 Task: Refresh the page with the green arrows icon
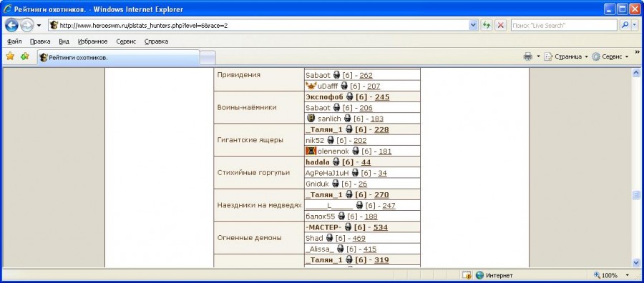point(487,26)
